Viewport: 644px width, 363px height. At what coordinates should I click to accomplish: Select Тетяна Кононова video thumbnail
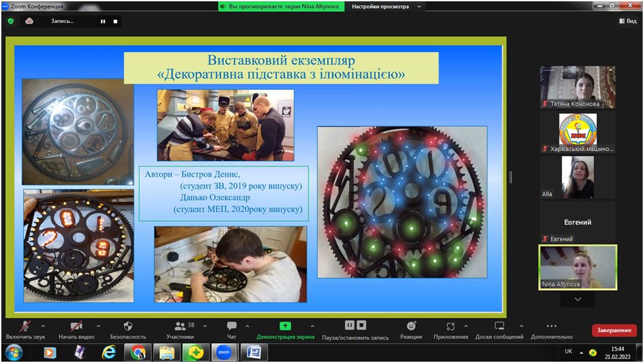(577, 87)
